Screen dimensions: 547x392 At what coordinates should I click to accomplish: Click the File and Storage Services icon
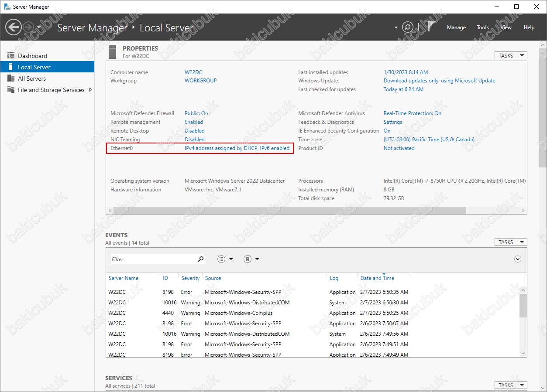(11, 90)
